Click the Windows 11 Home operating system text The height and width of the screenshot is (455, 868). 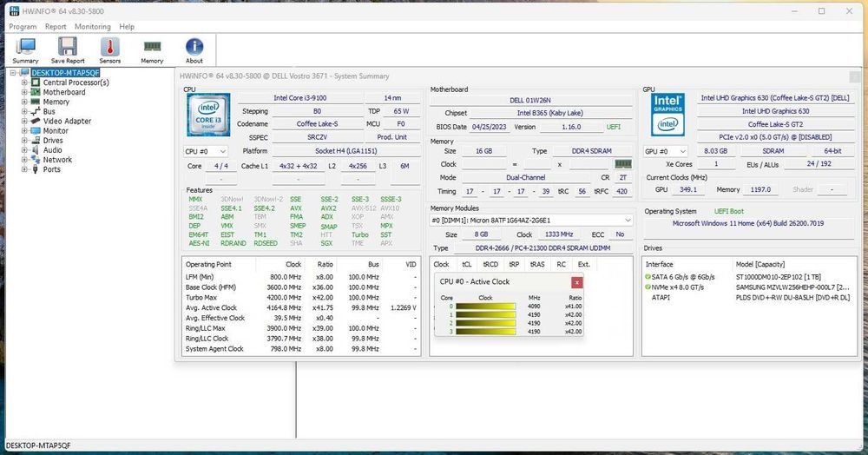(748, 224)
